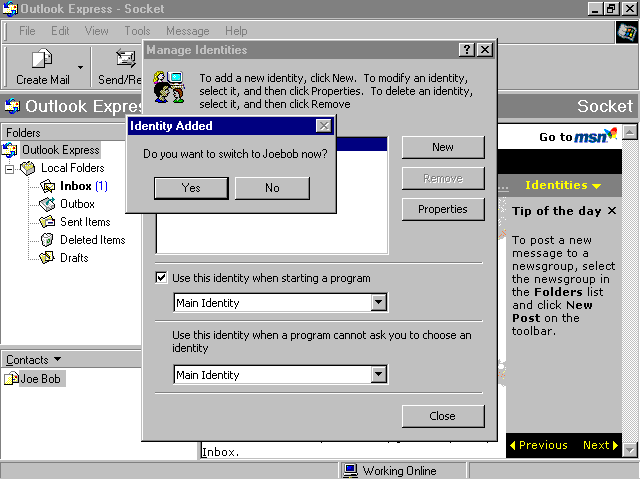This screenshot has width=640, height=480.
Task: Close the Identity Added dialog
Action: [324, 126]
